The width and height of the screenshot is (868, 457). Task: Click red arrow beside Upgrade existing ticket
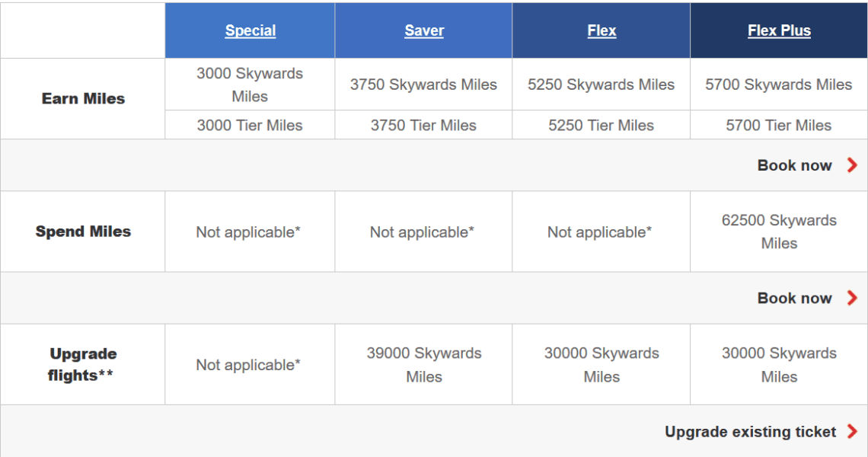[850, 431]
